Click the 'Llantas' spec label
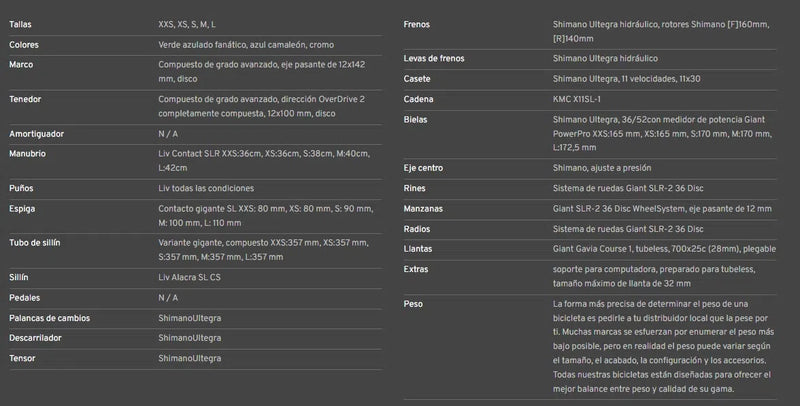The height and width of the screenshot is (406, 800). point(418,249)
